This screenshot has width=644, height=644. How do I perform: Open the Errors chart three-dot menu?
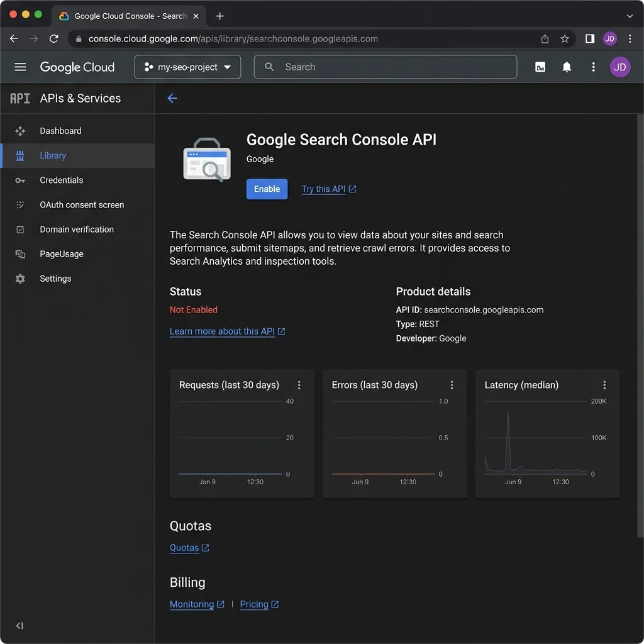[x=452, y=385]
